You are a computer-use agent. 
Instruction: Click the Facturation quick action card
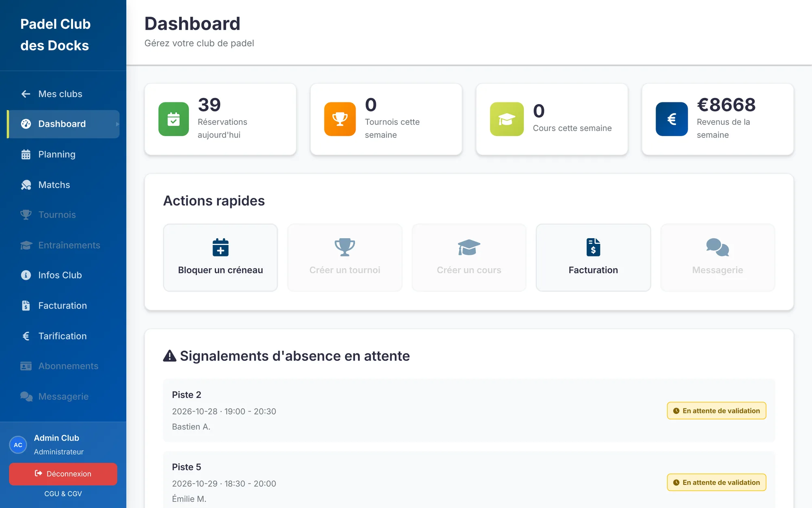(593, 258)
